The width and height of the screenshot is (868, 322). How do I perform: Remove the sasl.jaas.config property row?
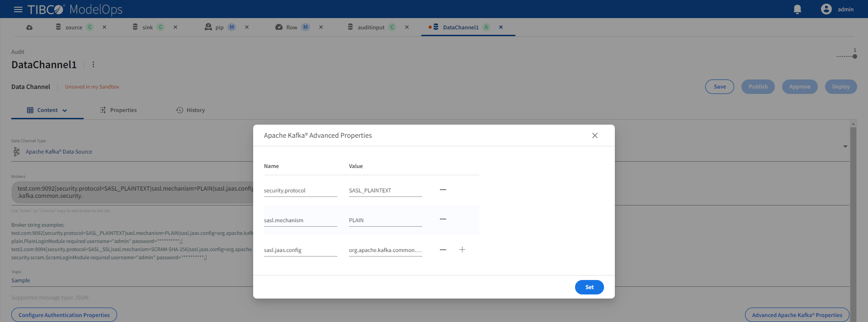click(443, 250)
